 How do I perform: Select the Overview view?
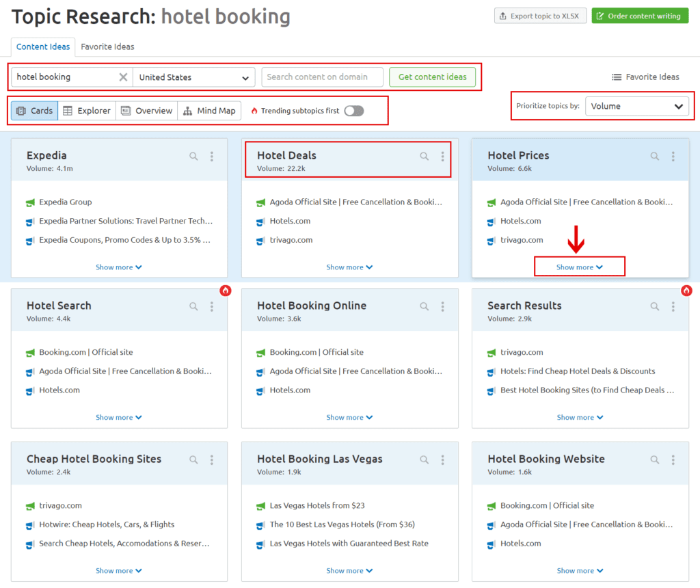(x=146, y=111)
